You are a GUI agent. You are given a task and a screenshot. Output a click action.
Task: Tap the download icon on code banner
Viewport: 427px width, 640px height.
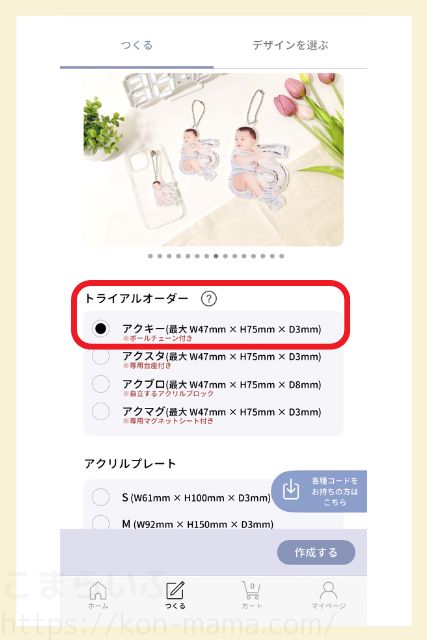click(291, 489)
